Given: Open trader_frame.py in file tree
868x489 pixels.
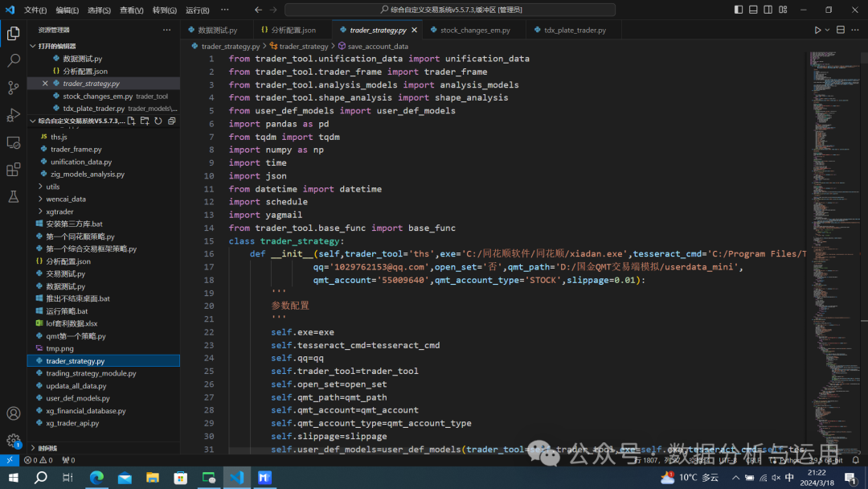Looking at the screenshot, I should point(76,149).
